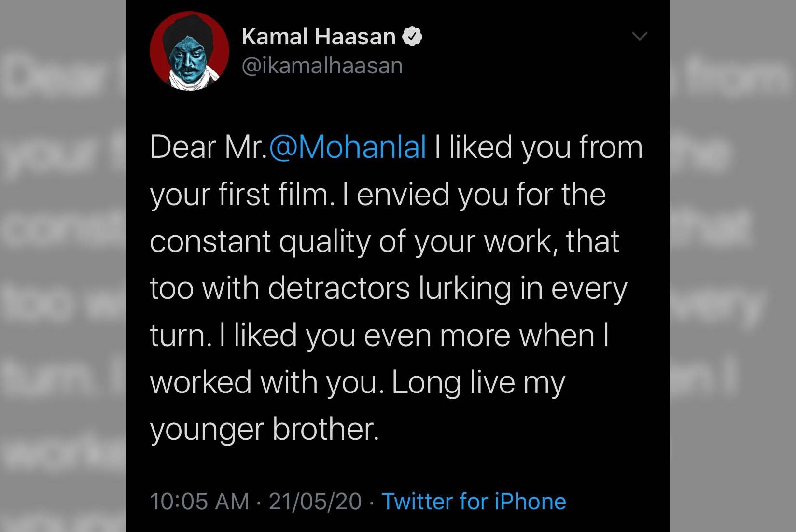The height and width of the screenshot is (532, 796).
Task: Click the separator dot after the date
Action: pos(371,503)
